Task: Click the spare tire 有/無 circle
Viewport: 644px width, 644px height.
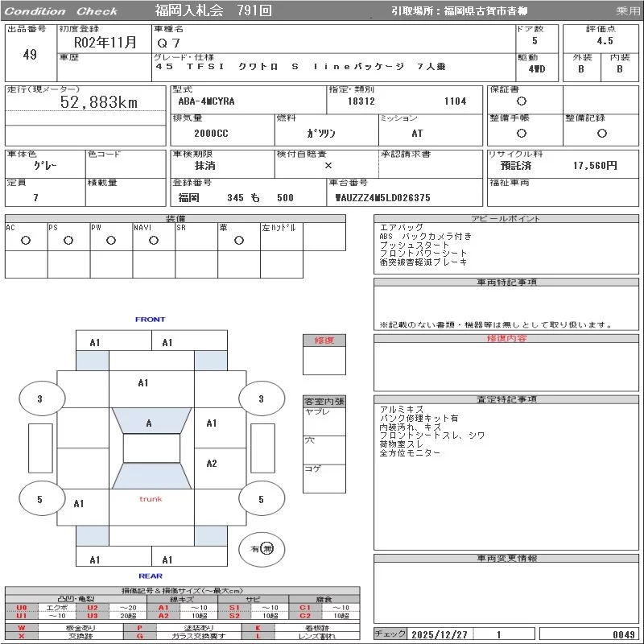Action: click(x=262, y=548)
